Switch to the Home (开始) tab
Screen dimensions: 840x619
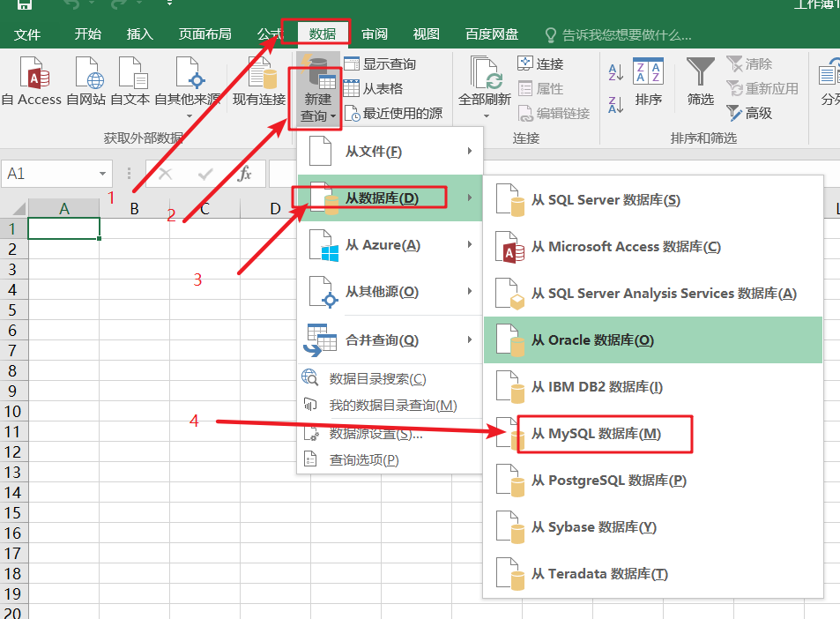[88, 34]
